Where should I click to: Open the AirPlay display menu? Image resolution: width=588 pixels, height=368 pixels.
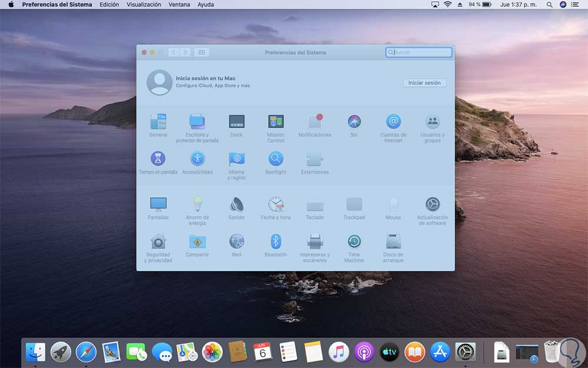pyautogui.click(x=435, y=5)
